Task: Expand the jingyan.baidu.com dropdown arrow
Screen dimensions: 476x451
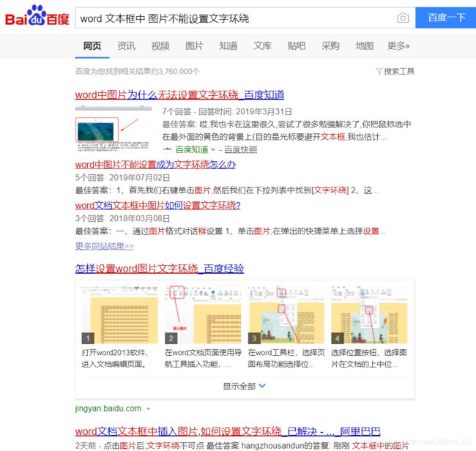Action: (148, 409)
